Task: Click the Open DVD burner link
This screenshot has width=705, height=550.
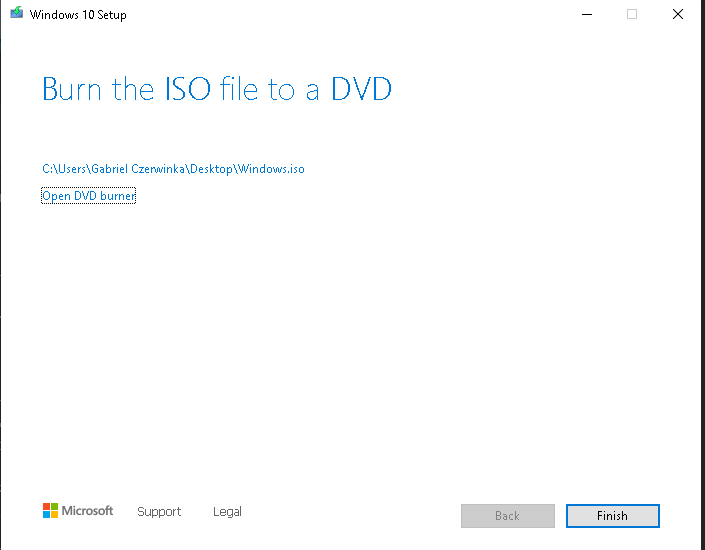Action: click(x=89, y=196)
